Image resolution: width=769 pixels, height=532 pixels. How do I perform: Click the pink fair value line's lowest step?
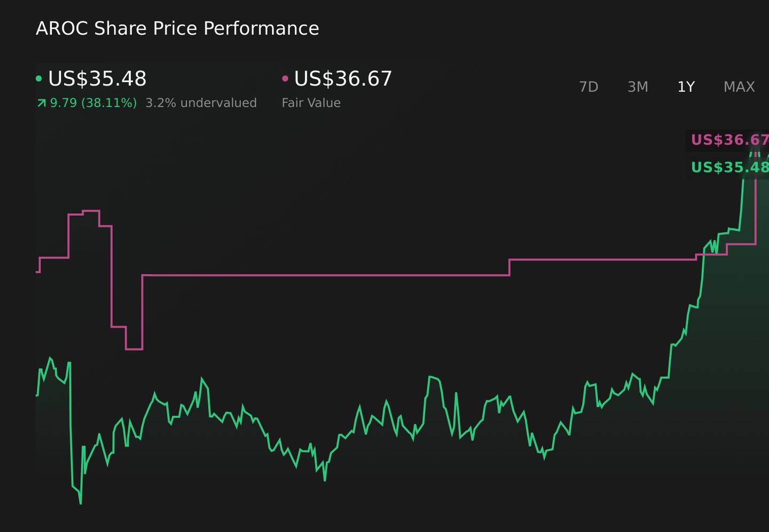pos(134,349)
